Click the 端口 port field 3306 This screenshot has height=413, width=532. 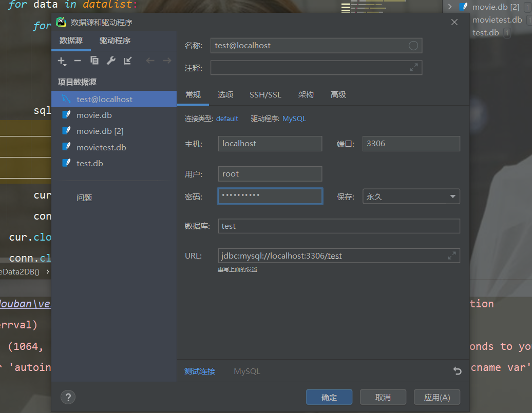pyautogui.click(x=411, y=144)
